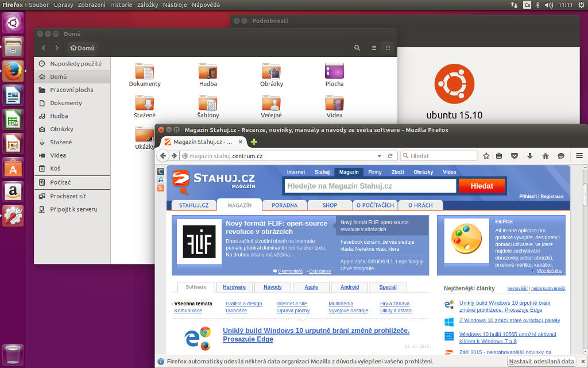The height and width of the screenshot is (368, 588).
Task: Open the Stažené folder icon
Action: pos(145,106)
